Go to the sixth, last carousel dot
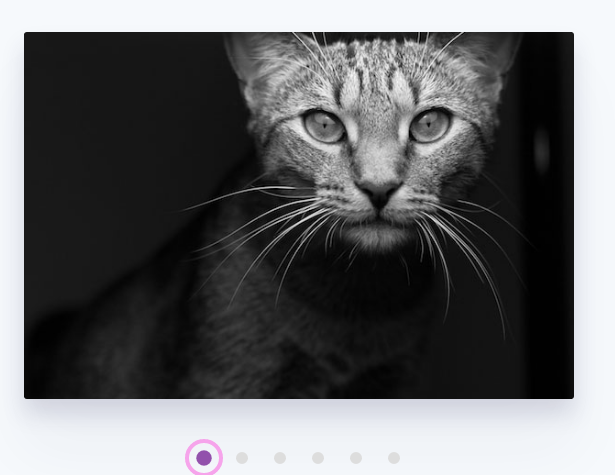The image size is (615, 475). click(x=394, y=458)
